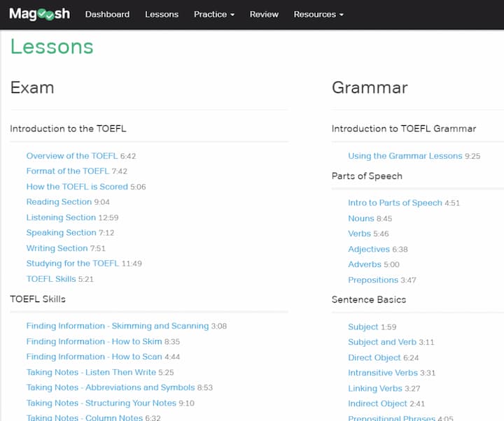Image resolution: width=504 pixels, height=421 pixels.
Task: Open Listen Then Write lesson
Action: tap(91, 372)
